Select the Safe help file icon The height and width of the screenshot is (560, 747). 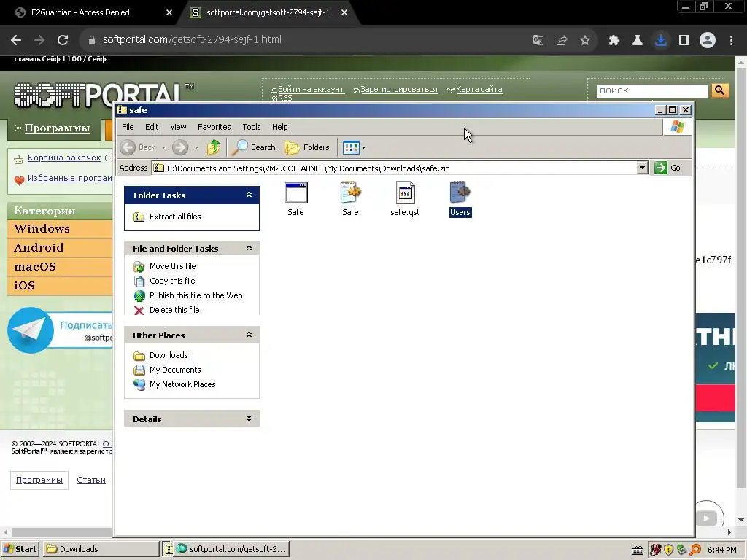351,192
